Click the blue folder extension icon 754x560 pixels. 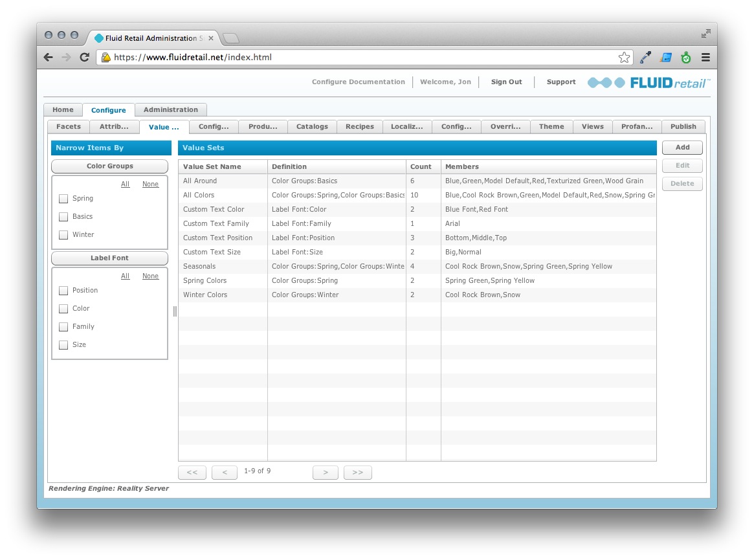pos(665,57)
